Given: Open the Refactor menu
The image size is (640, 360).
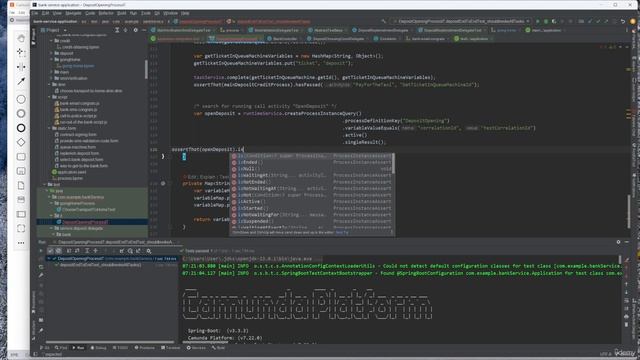Looking at the screenshot, I should tap(106, 13).
